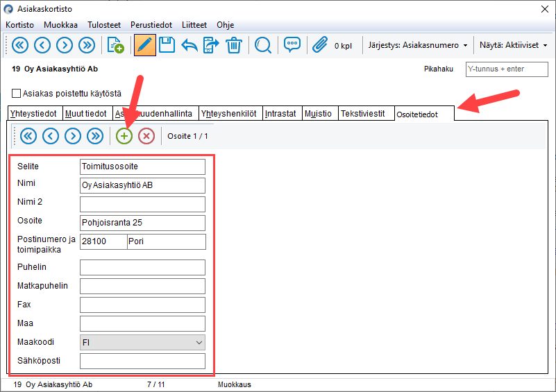
Task: Jump to last address in Osoitetiedot toolbar
Action: 95,136
